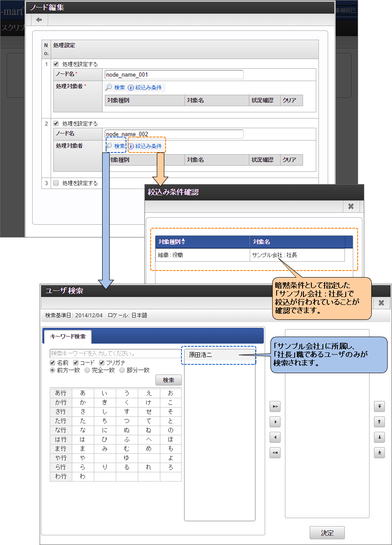This screenshot has width=392, height=545.
Task: Click the 検索キーワード input field
Action: click(115, 353)
